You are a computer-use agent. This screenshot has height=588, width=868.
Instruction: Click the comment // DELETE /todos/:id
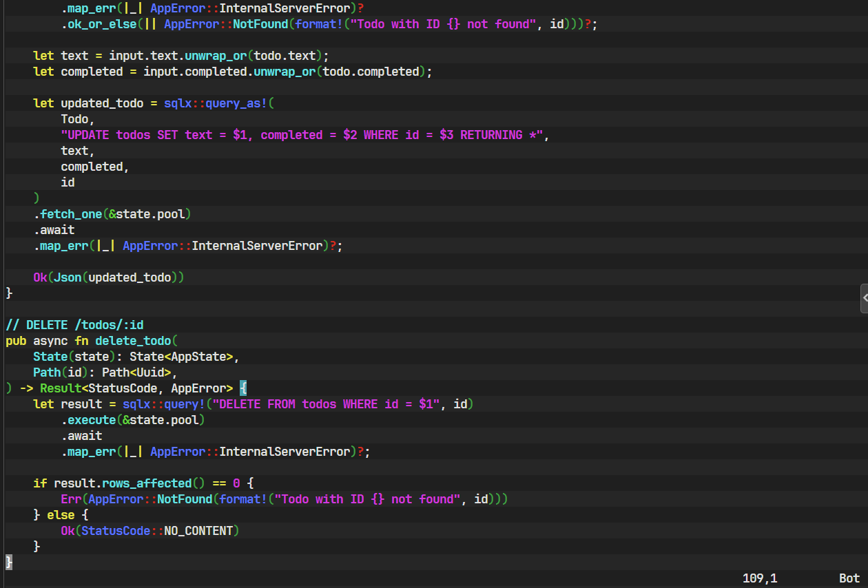click(74, 325)
